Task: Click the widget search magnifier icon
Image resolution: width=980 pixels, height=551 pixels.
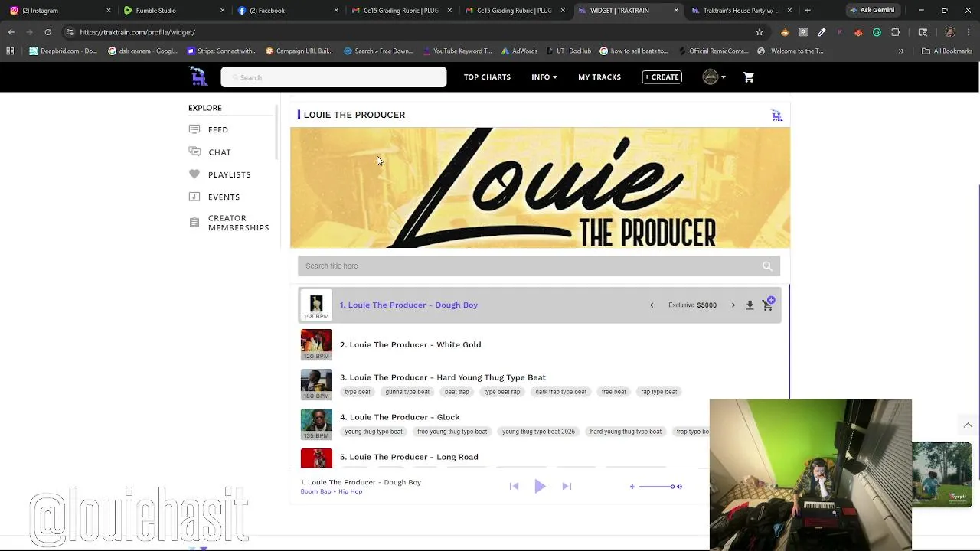Action: (x=767, y=266)
